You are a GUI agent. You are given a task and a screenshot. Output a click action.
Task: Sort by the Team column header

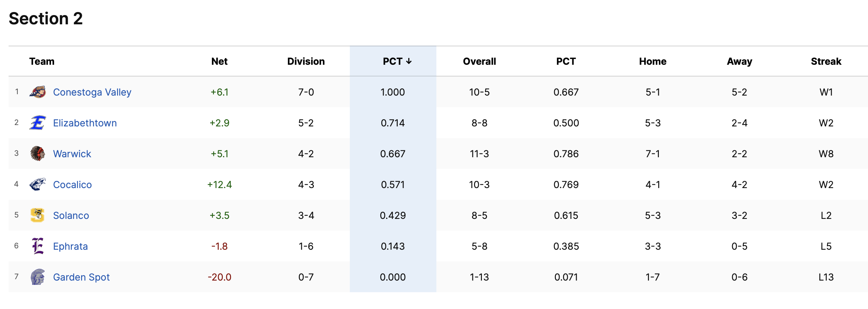(x=42, y=61)
